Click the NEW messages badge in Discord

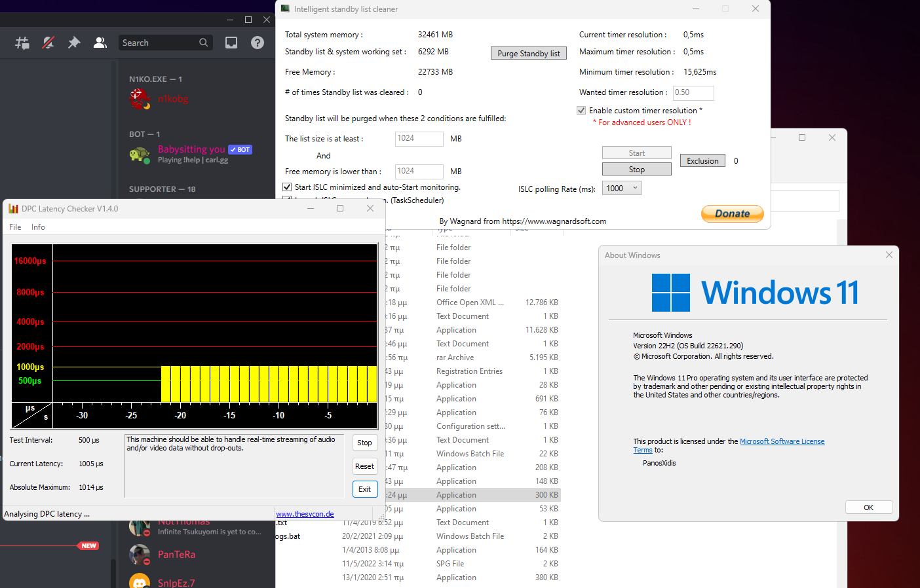click(88, 545)
